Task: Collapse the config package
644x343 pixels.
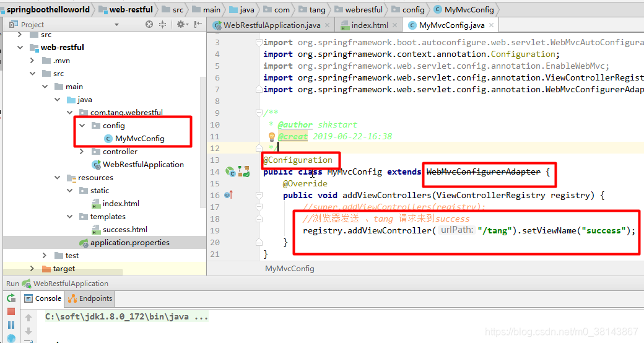Action: click(x=82, y=125)
